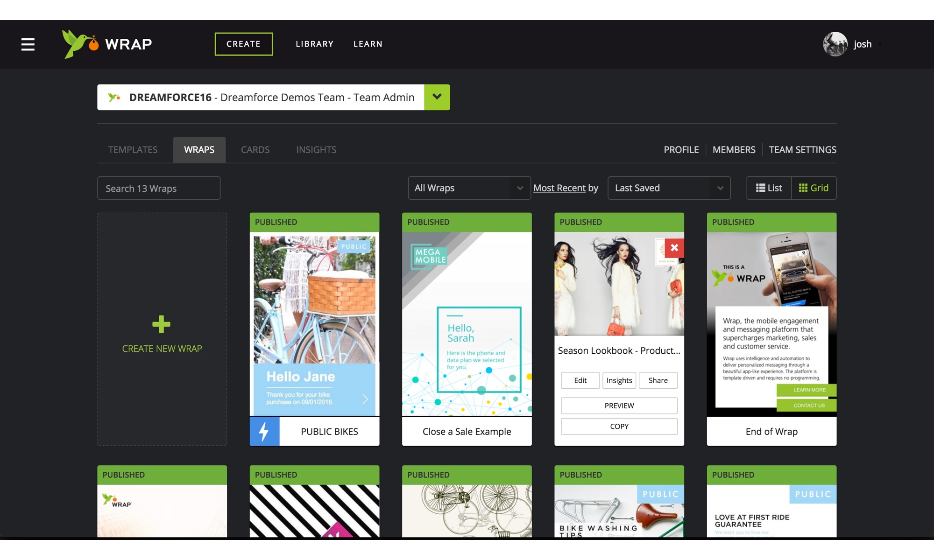The width and height of the screenshot is (934, 560).
Task: Open the Love at First Ride Guarantee wrap
Action: [x=771, y=511]
